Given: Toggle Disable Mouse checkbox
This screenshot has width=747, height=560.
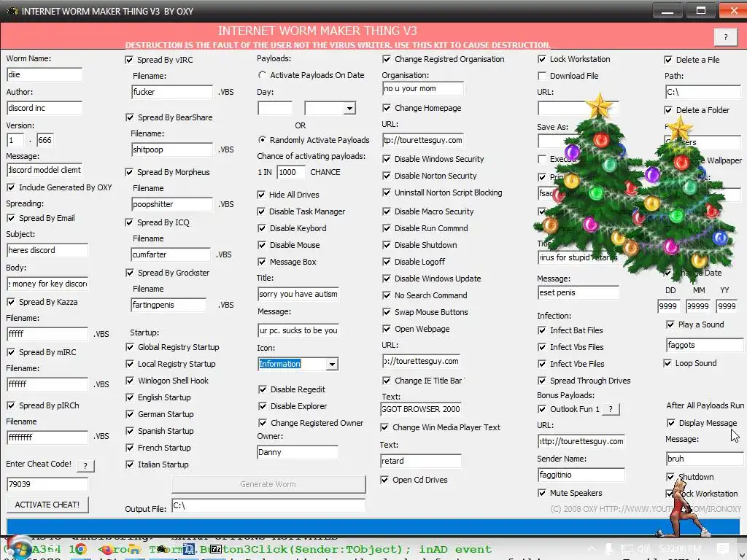Looking at the screenshot, I should click(262, 245).
